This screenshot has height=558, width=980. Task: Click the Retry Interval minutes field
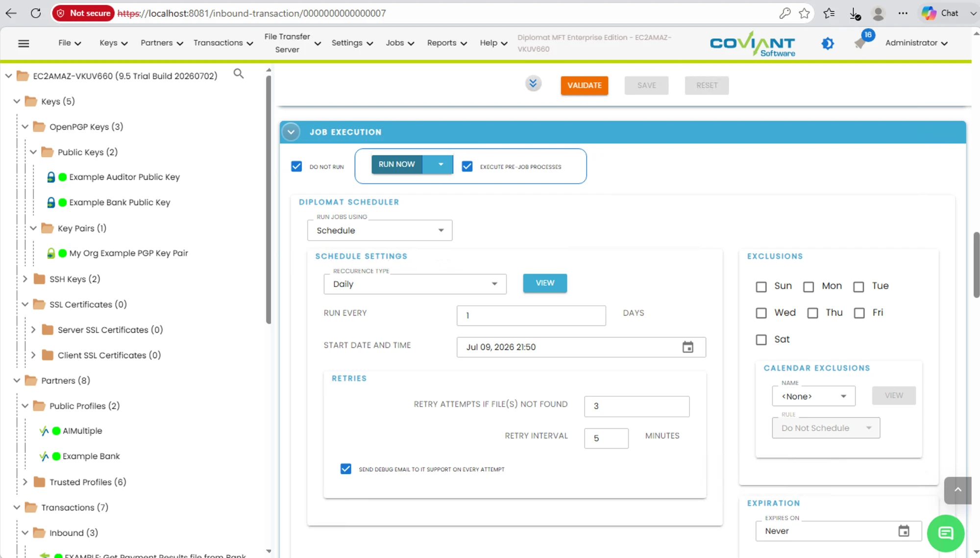pos(606,438)
